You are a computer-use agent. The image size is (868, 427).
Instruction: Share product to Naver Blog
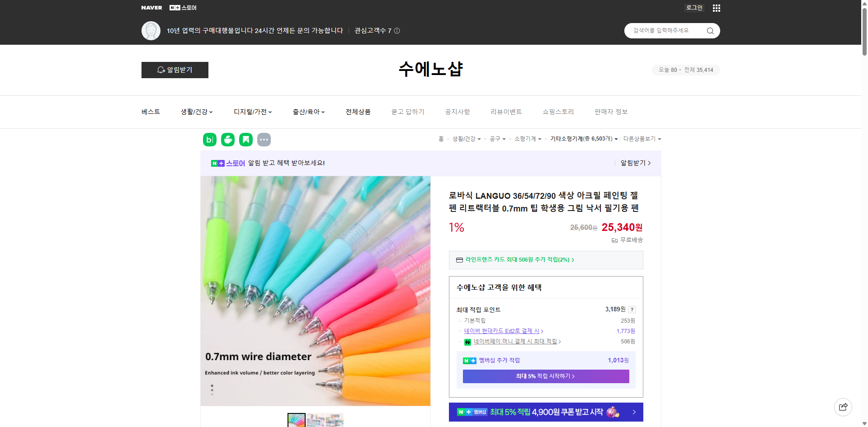click(209, 140)
